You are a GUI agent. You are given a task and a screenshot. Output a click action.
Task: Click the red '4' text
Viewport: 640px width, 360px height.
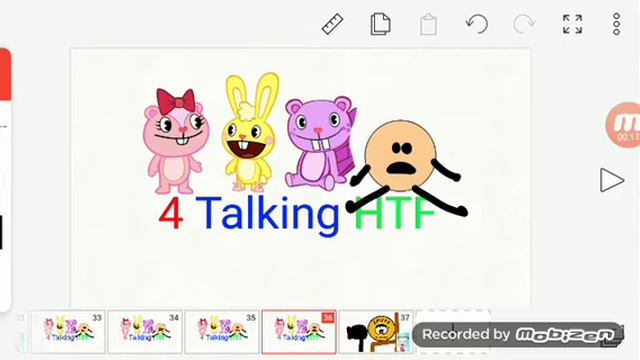(x=171, y=213)
